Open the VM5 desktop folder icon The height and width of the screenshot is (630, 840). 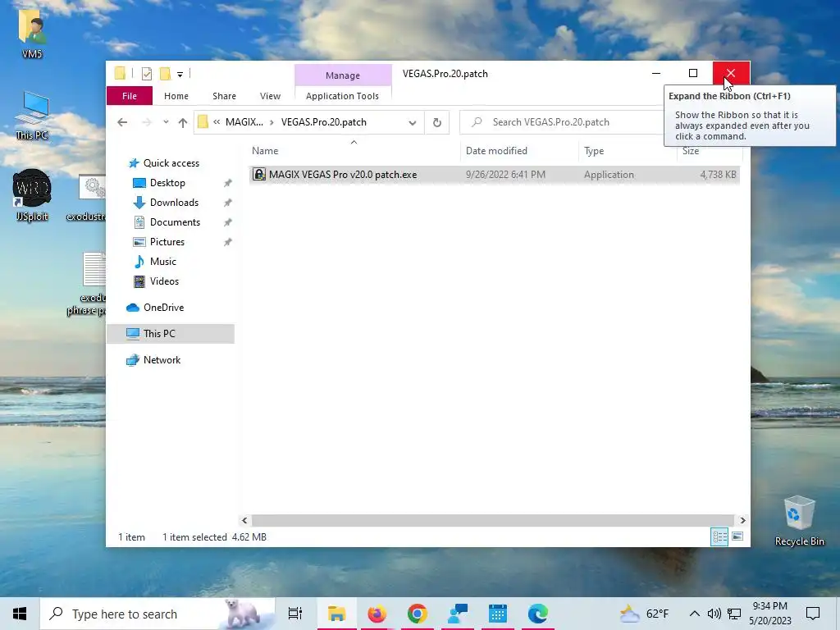pyautogui.click(x=32, y=34)
